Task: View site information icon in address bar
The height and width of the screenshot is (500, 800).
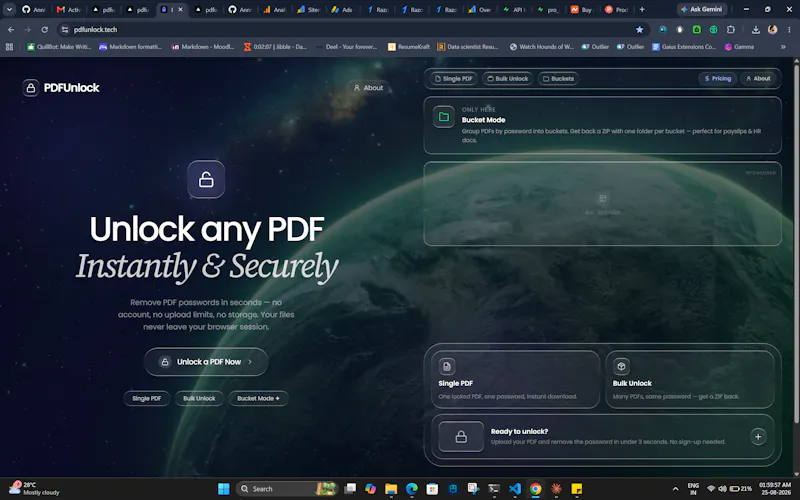Action: tap(65, 30)
